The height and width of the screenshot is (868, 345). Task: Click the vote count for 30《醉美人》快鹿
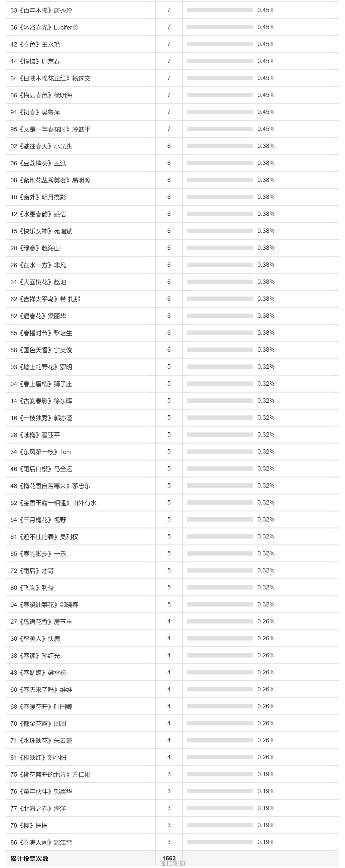tap(169, 638)
